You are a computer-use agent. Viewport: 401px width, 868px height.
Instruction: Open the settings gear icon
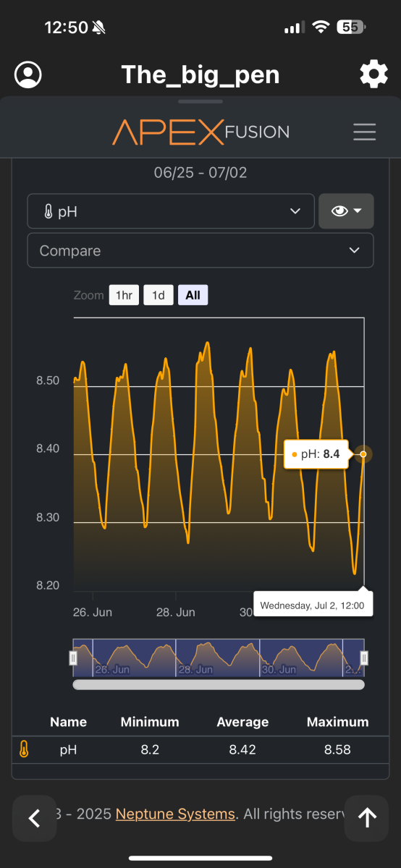pos(373,75)
